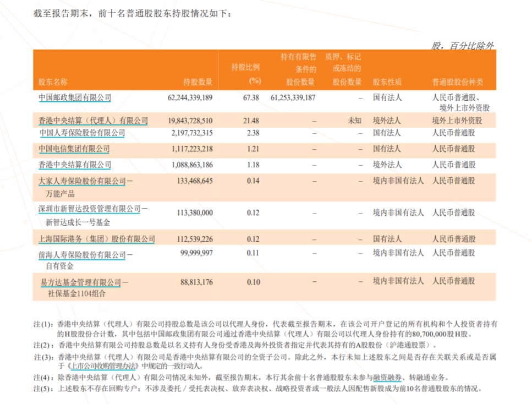Image resolution: width=532 pixels, height=404 pixels.
Task: Select the percentage value 2.38
Action: click(253, 133)
